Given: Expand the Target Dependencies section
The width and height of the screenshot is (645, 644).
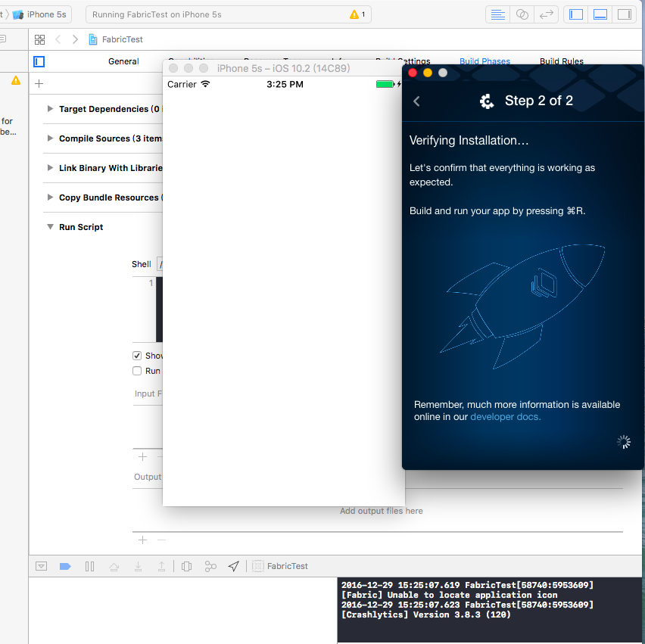Looking at the screenshot, I should (x=50, y=109).
